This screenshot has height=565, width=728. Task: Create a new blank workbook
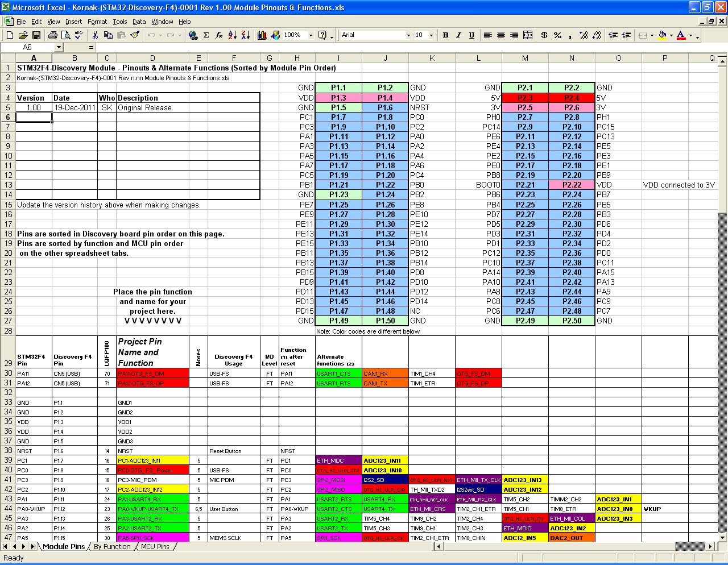click(11, 35)
